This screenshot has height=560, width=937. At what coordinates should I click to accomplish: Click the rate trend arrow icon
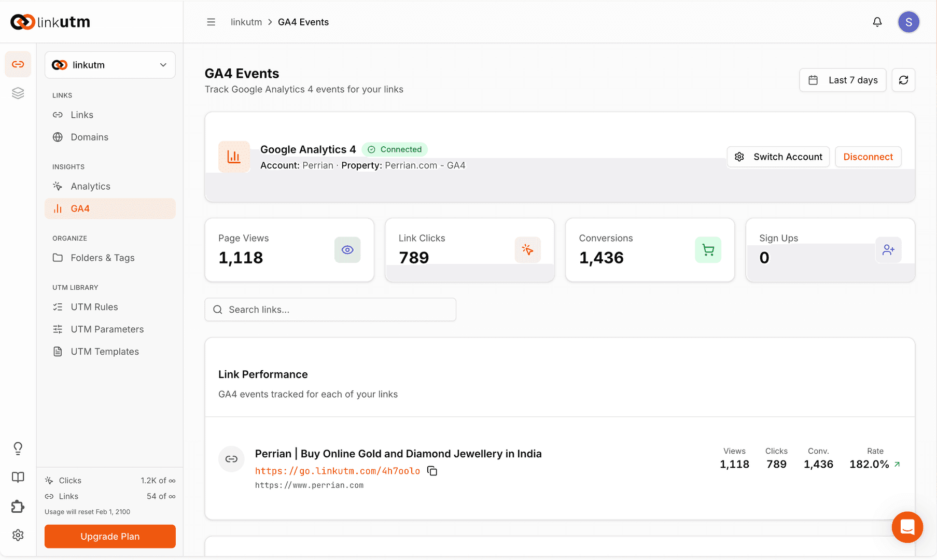tap(898, 465)
